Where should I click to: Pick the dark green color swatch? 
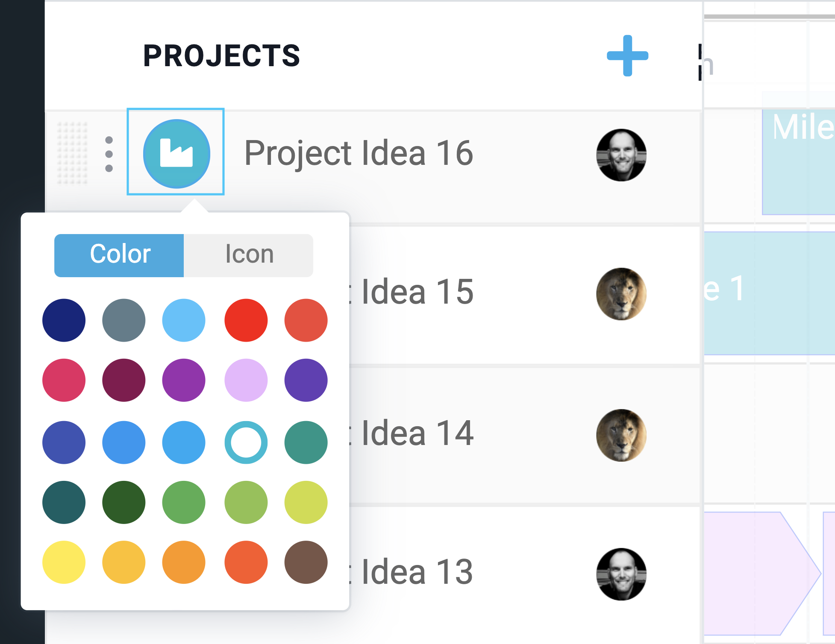pyautogui.click(x=124, y=502)
